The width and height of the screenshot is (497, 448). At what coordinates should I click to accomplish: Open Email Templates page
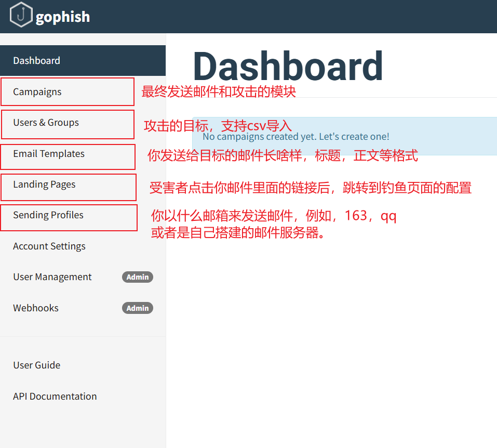pyautogui.click(x=49, y=154)
